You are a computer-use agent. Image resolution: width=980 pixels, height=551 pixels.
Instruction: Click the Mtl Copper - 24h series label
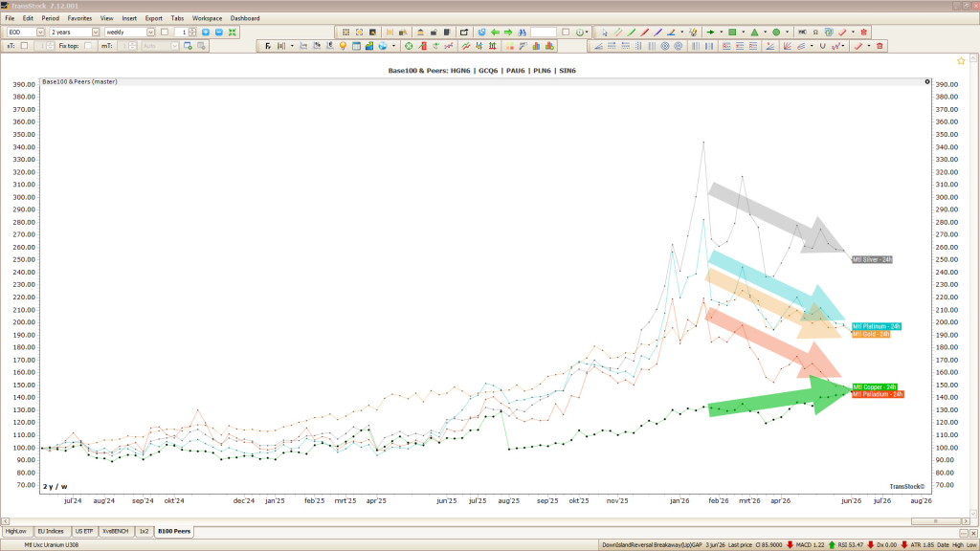click(875, 386)
